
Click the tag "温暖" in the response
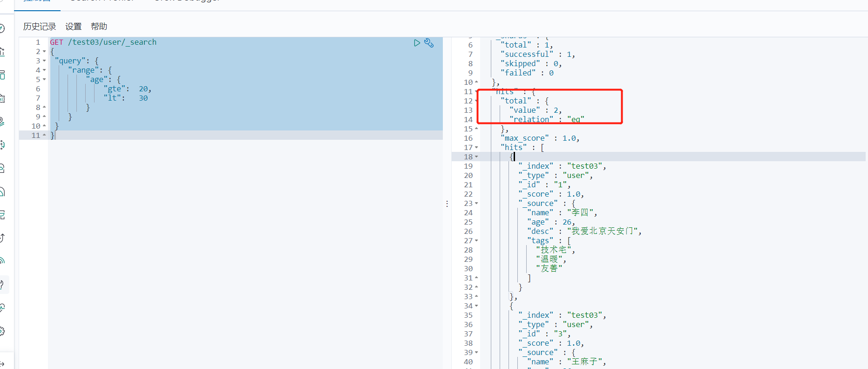pos(549,259)
